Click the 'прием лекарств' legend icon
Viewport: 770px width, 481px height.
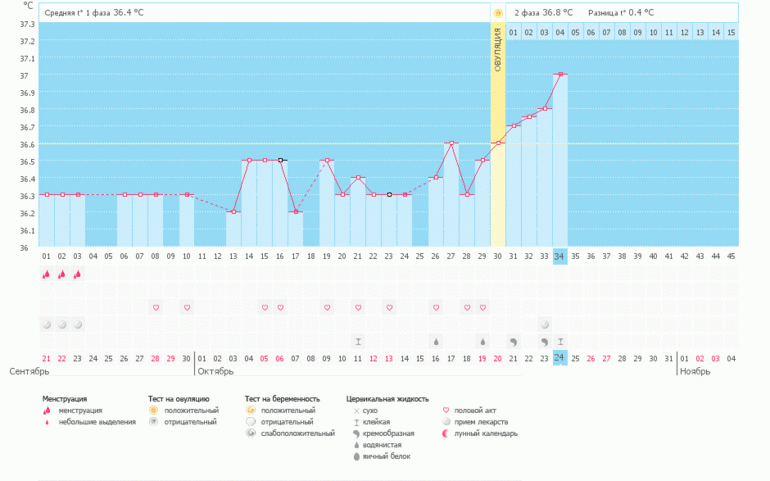tap(445, 422)
